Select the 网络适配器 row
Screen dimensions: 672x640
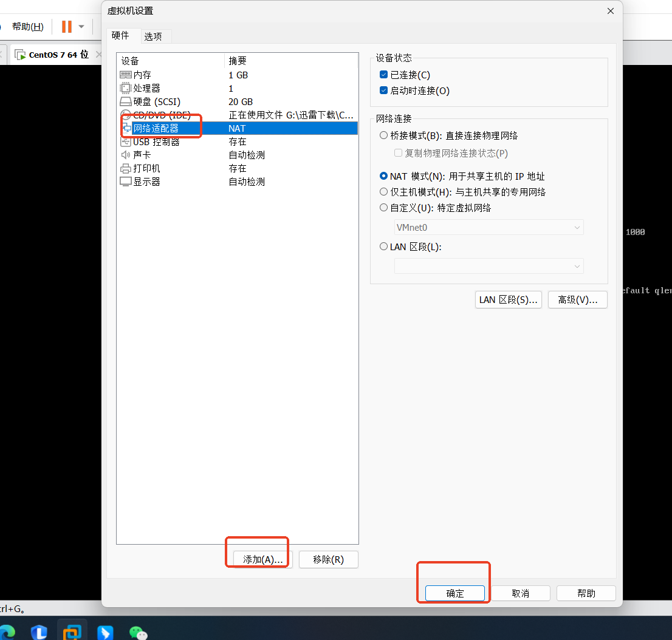coord(238,128)
